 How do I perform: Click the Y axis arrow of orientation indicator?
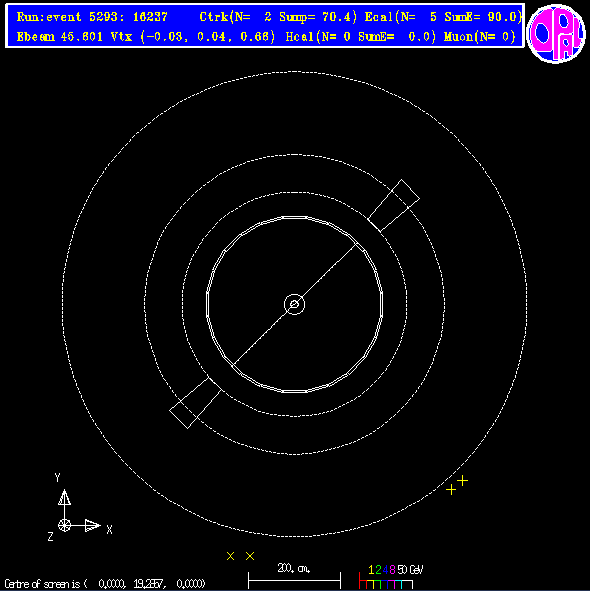tap(64, 498)
